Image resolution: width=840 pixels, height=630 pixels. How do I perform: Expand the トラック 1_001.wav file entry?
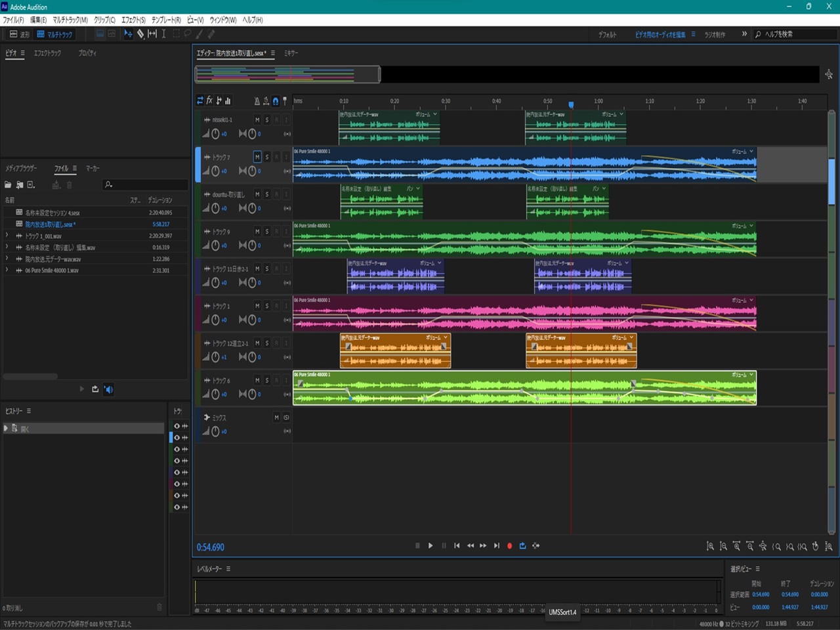(x=7, y=236)
